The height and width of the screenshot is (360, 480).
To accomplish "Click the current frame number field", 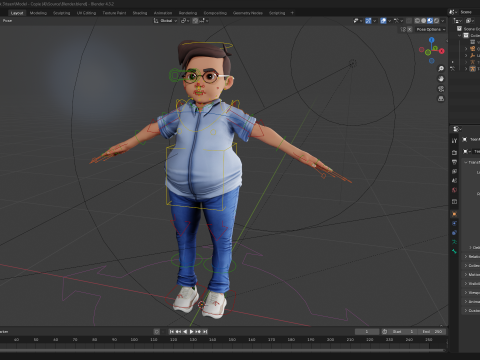I will click(x=367, y=331).
